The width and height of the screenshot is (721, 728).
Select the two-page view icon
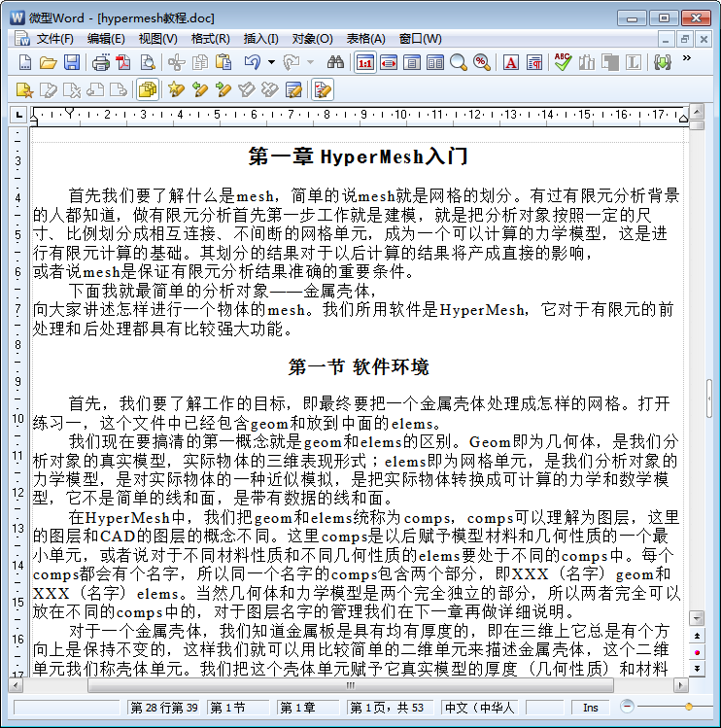tap(435, 62)
